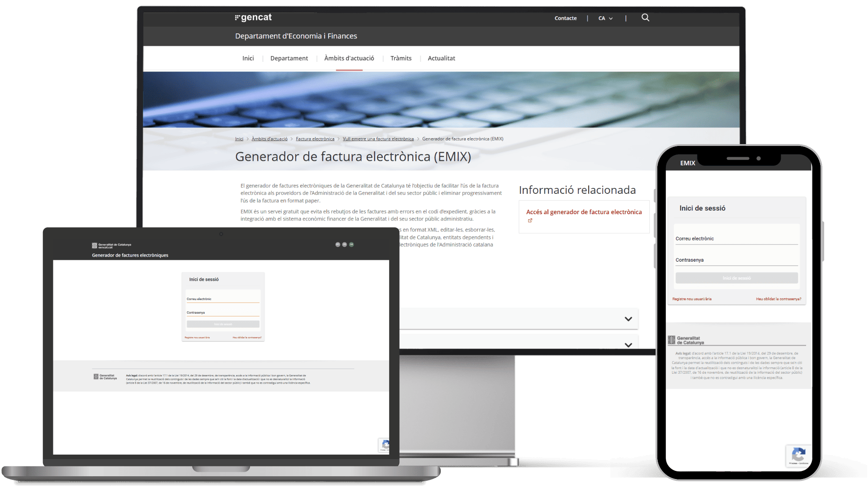Click the gencat logo at the top
Viewport: 868px width, 488px height.
(253, 17)
